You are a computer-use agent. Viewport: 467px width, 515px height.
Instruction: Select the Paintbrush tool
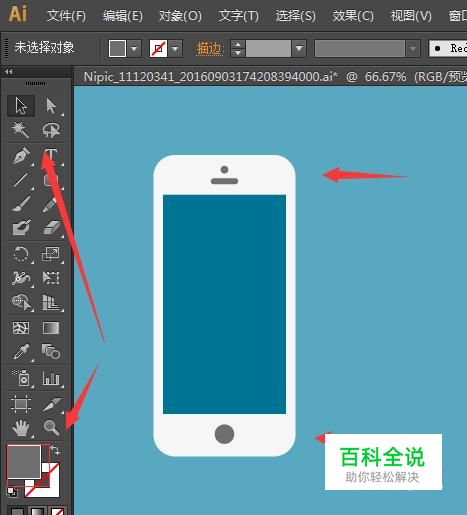point(21,204)
